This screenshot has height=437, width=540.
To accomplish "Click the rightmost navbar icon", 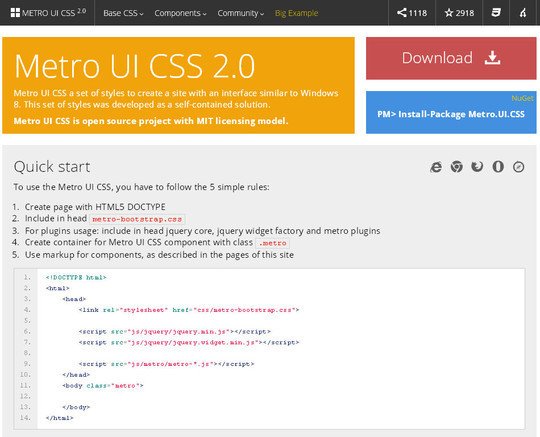I will pyautogui.click(x=523, y=13).
